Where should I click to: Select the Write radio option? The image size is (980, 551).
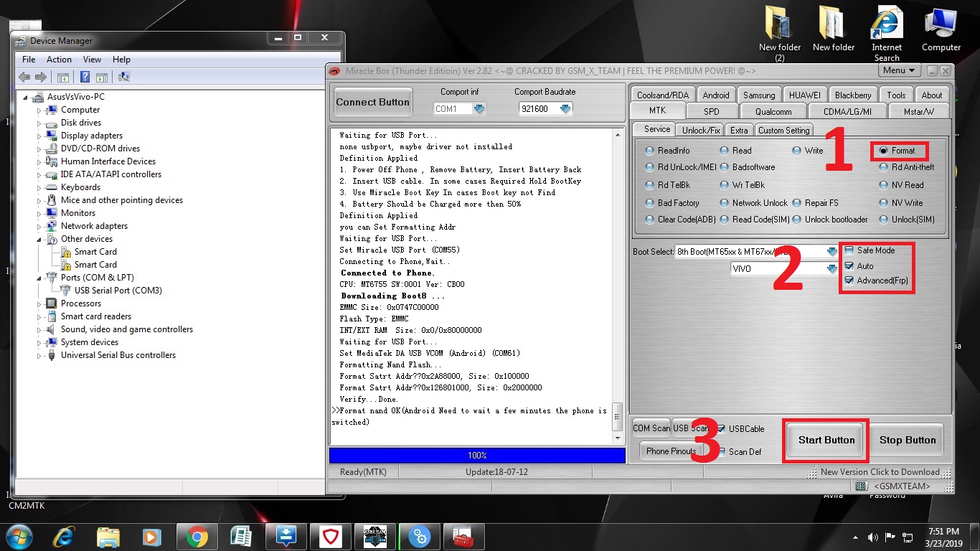[809, 151]
